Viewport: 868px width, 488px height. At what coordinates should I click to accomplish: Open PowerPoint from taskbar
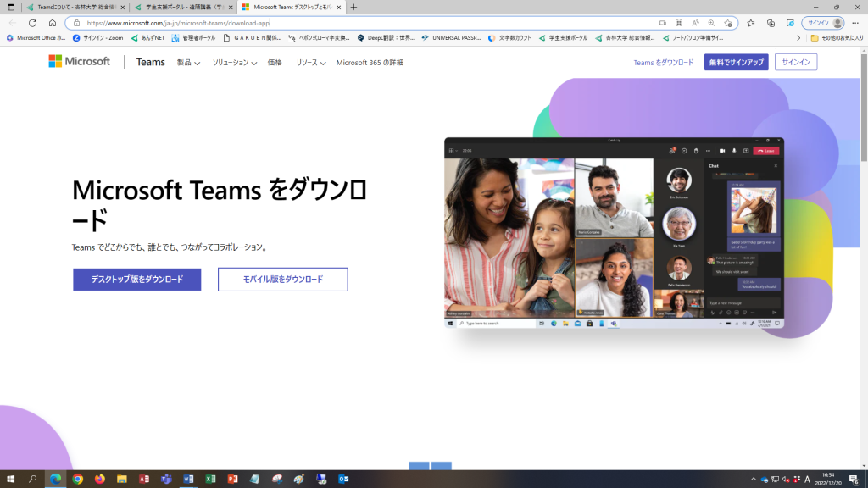click(x=232, y=480)
